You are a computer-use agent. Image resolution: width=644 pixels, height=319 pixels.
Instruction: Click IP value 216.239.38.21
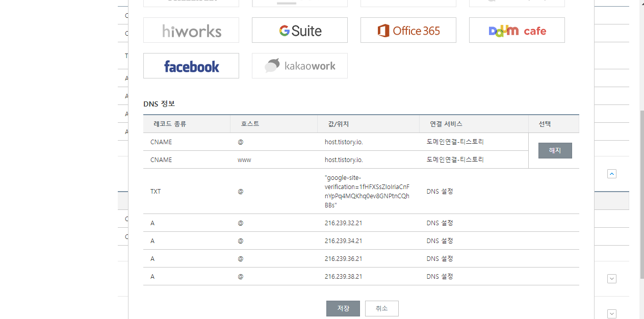[343, 276]
